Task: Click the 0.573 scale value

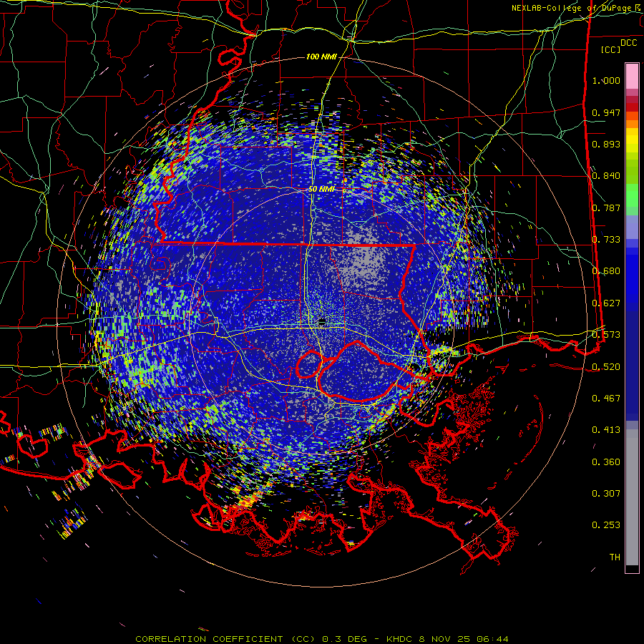Action: [x=606, y=335]
